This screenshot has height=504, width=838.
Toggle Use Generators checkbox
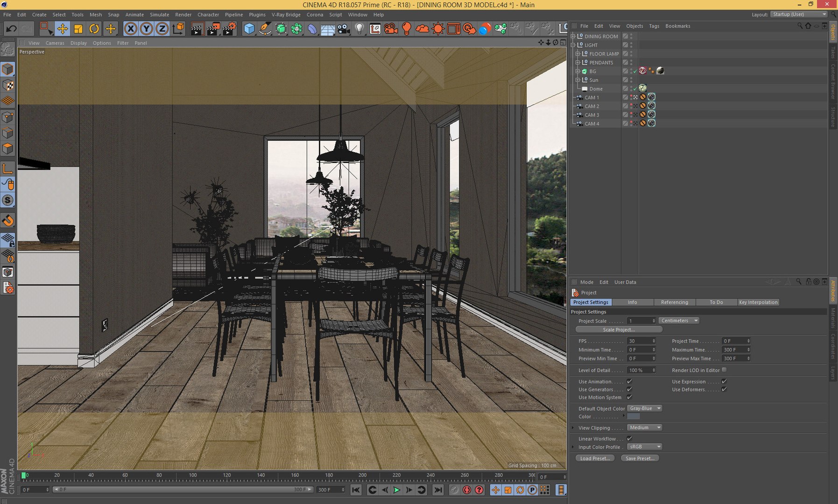click(629, 389)
